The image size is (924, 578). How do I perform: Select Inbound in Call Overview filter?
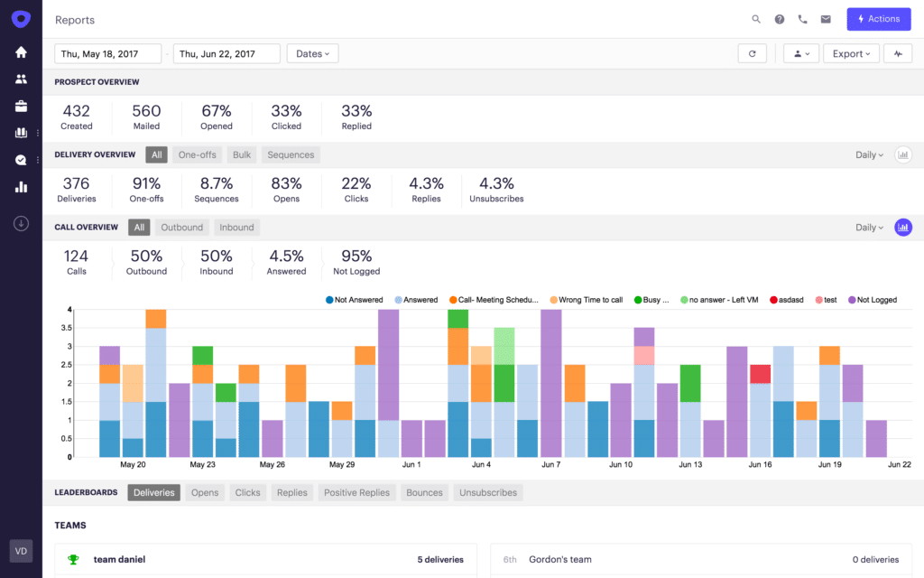[x=236, y=227]
